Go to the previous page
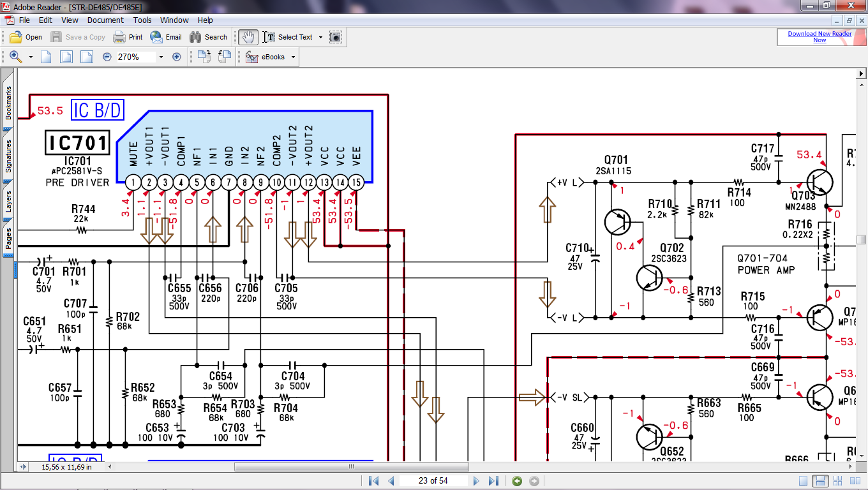This screenshot has height=490, width=868. (x=391, y=481)
